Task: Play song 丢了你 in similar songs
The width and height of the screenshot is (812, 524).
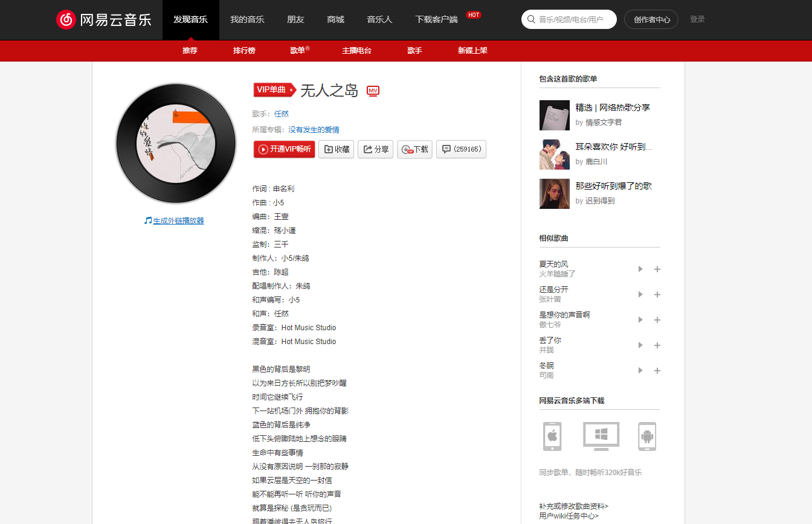Action: pos(640,345)
